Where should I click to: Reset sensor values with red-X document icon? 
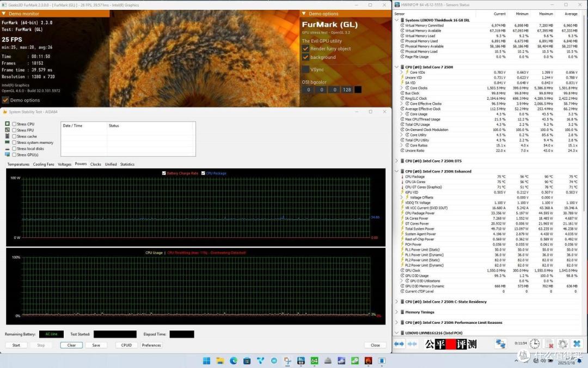(549, 343)
